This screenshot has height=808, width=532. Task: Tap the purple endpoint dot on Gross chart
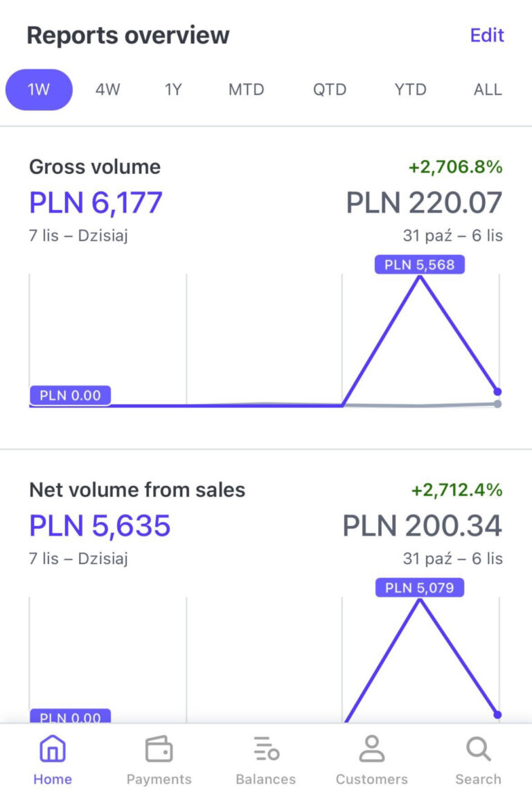(497, 392)
